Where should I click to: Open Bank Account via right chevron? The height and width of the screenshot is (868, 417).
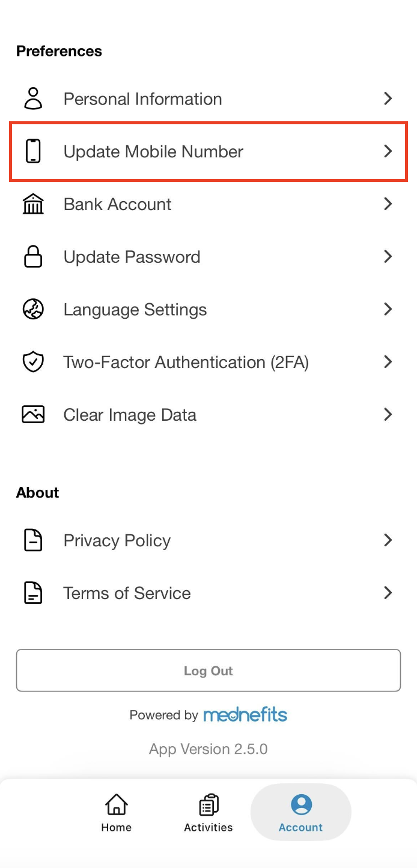coord(388,204)
